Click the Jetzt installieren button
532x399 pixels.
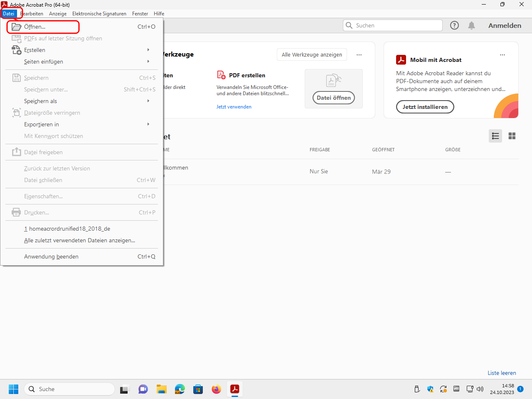click(x=425, y=107)
